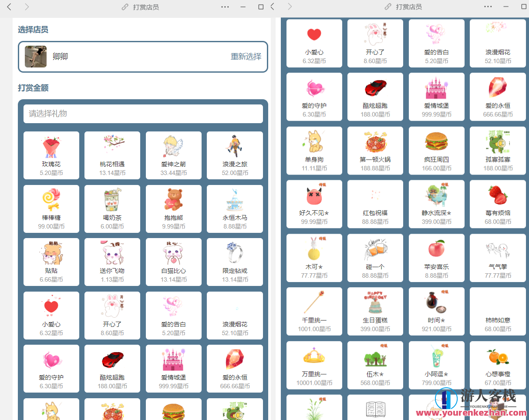Screen dimensions: 529x420
Task: Select 酷炫超跑 sports car in left window
Action: coord(112,369)
